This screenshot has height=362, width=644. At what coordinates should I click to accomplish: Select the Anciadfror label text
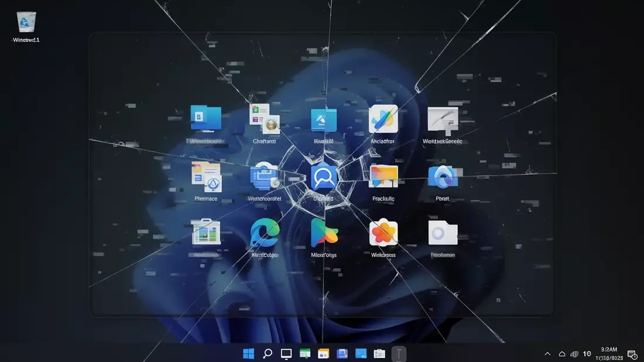[x=382, y=141]
